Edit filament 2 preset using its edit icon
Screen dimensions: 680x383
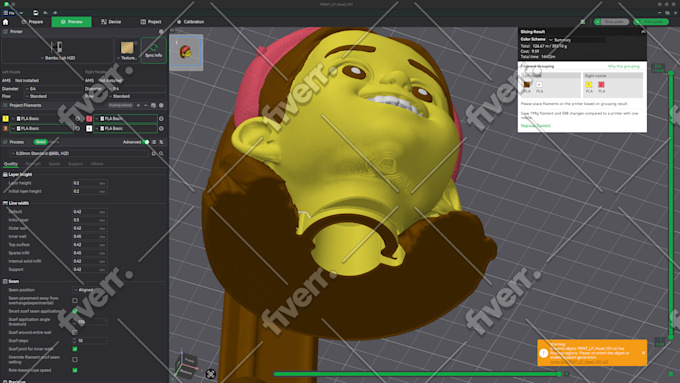tap(161, 118)
